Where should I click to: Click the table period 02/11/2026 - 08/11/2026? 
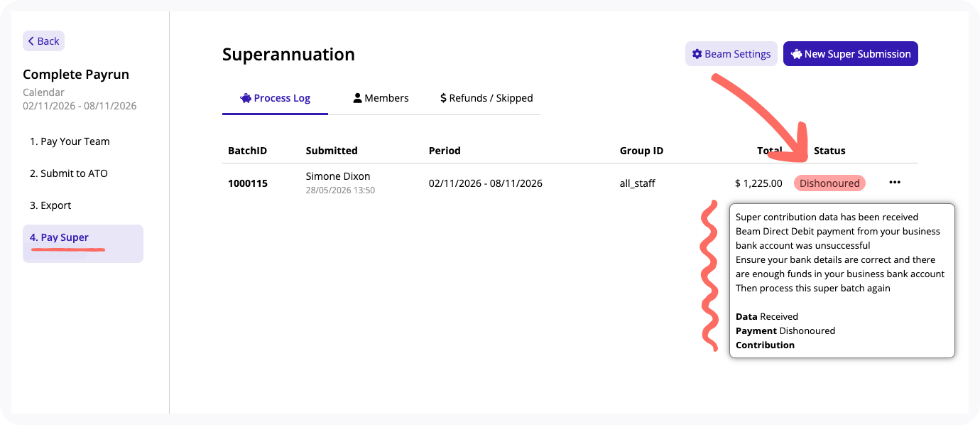point(486,183)
